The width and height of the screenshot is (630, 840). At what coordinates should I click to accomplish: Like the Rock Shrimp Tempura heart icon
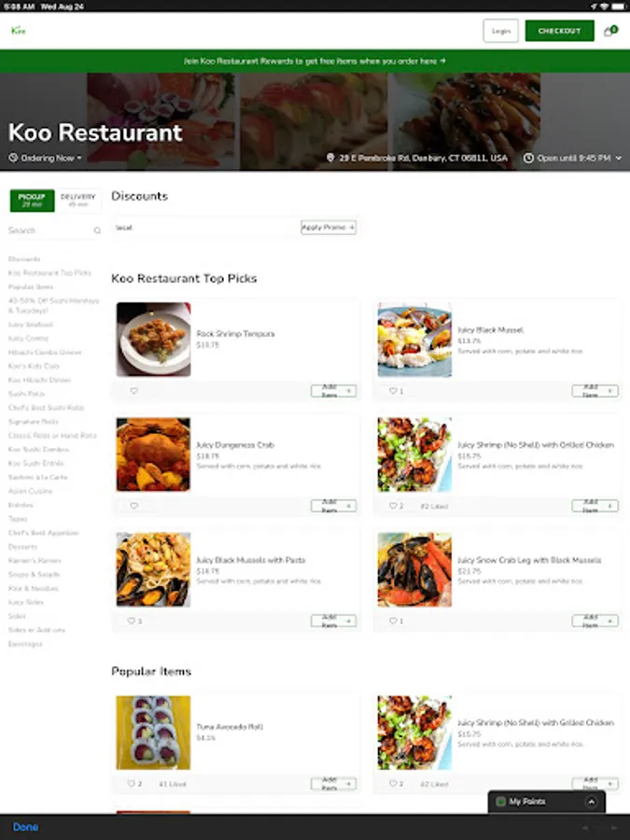click(x=133, y=391)
